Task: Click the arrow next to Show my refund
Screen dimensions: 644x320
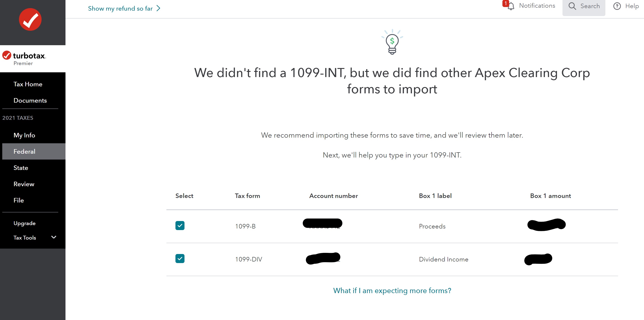Action: point(158,9)
